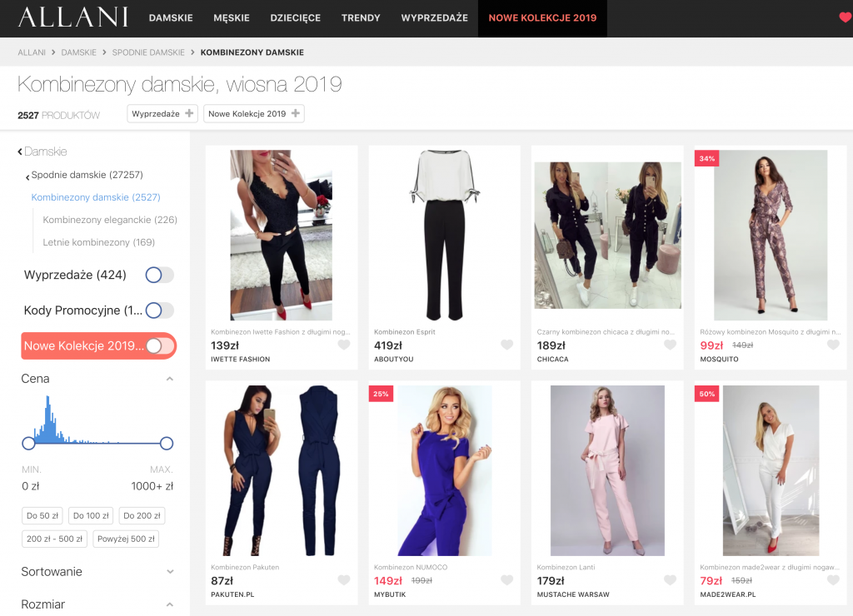Screen dimensions: 853x616
Task: Click 'Kombinezon Esprit' product title
Action: coord(405,331)
